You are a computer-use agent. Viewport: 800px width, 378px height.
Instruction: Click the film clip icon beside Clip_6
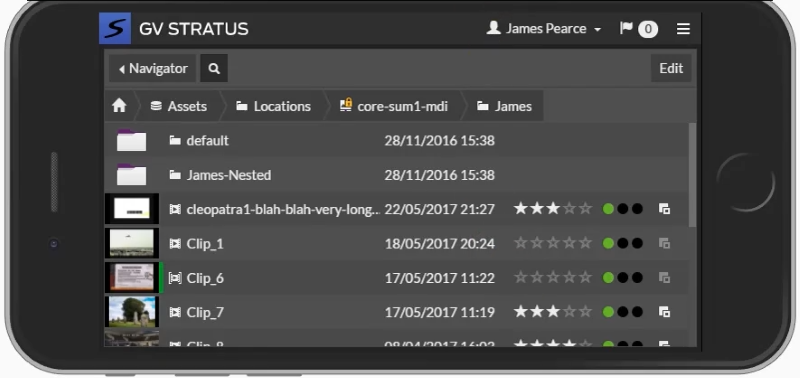175,278
